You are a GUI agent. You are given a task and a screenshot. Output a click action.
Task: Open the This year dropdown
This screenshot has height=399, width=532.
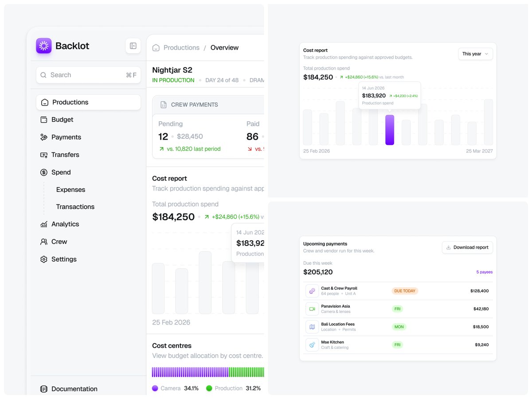pos(475,54)
